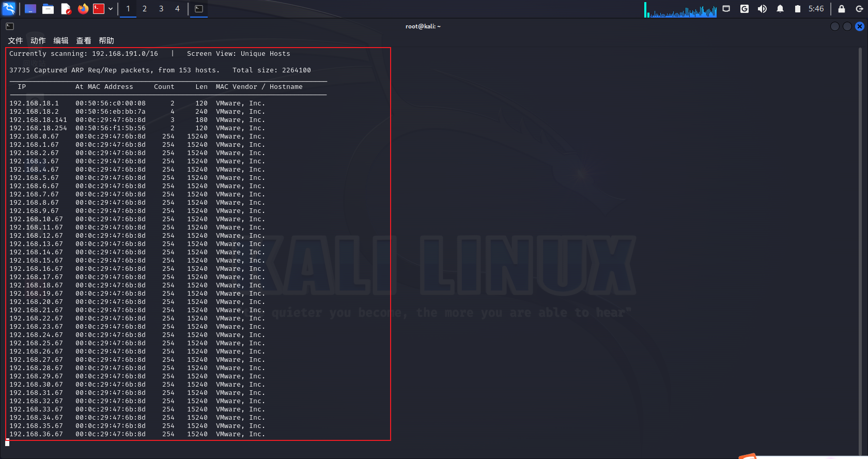Image resolution: width=868 pixels, height=459 pixels.
Task: Click the 'Total size: 2264100' text
Action: (272, 70)
